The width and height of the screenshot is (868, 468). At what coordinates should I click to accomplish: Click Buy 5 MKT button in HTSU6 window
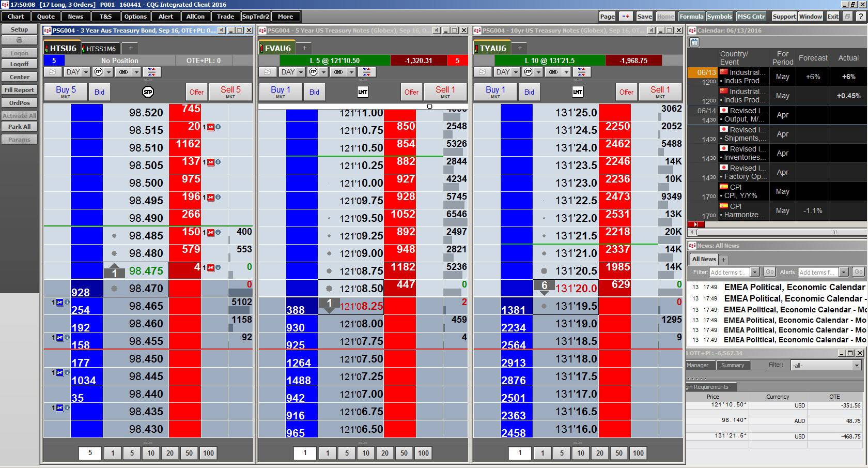click(x=66, y=92)
